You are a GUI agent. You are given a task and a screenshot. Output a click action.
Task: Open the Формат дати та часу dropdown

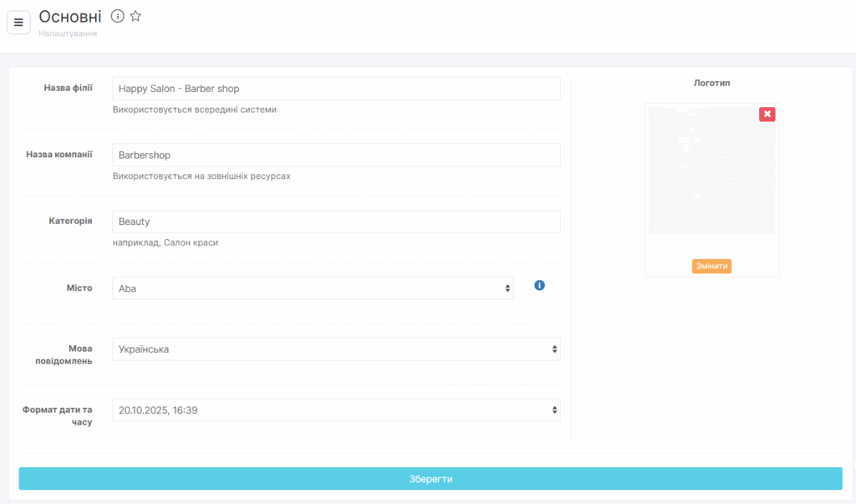[x=336, y=410]
